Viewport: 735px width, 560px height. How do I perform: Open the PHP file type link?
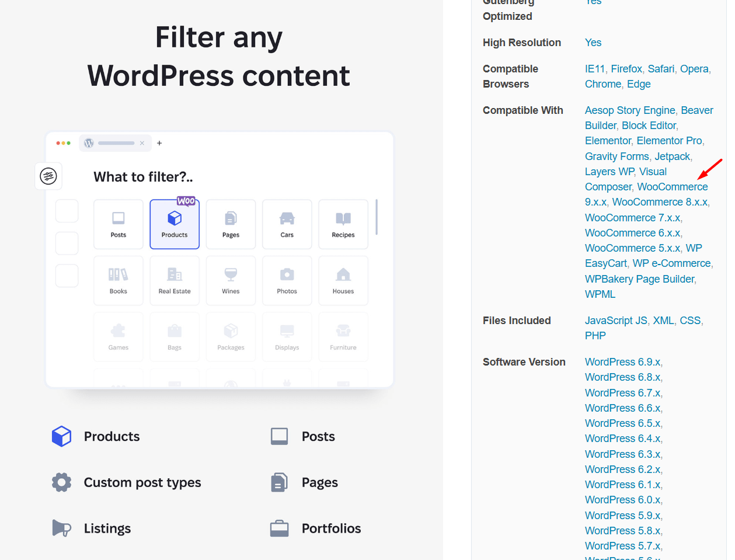595,336
